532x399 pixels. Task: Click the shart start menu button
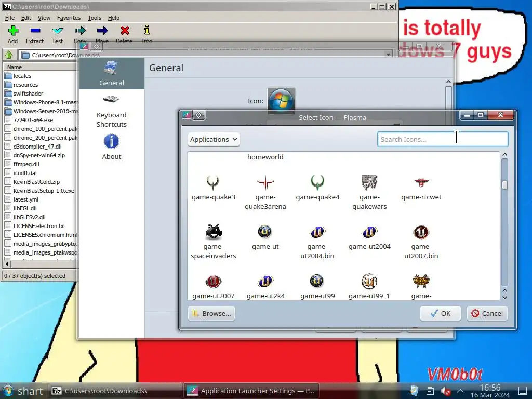point(22,391)
